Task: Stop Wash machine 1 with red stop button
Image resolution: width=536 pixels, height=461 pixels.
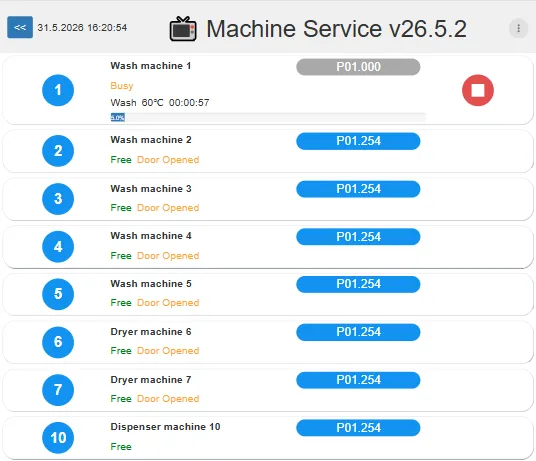Action: point(478,90)
